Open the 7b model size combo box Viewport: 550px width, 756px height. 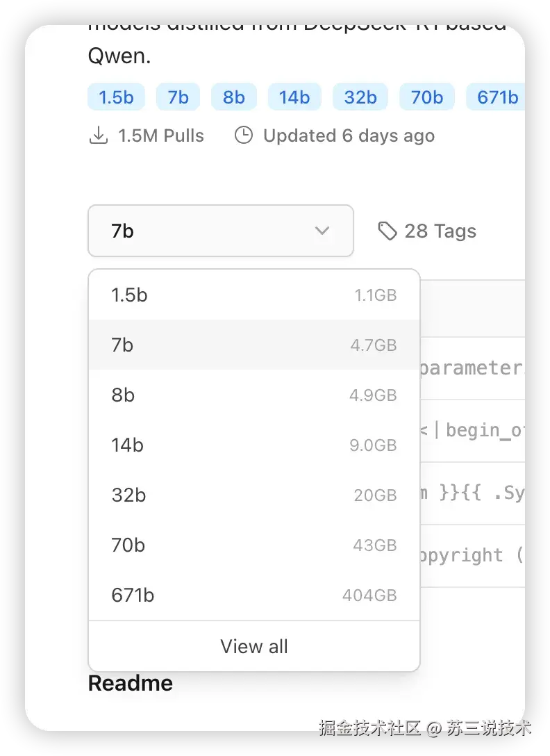[x=221, y=231]
